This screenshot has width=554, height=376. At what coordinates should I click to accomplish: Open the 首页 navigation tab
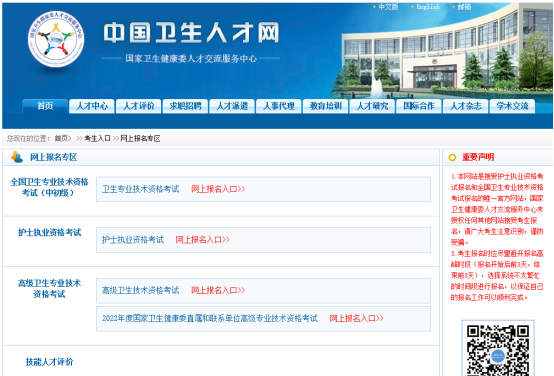(x=45, y=106)
